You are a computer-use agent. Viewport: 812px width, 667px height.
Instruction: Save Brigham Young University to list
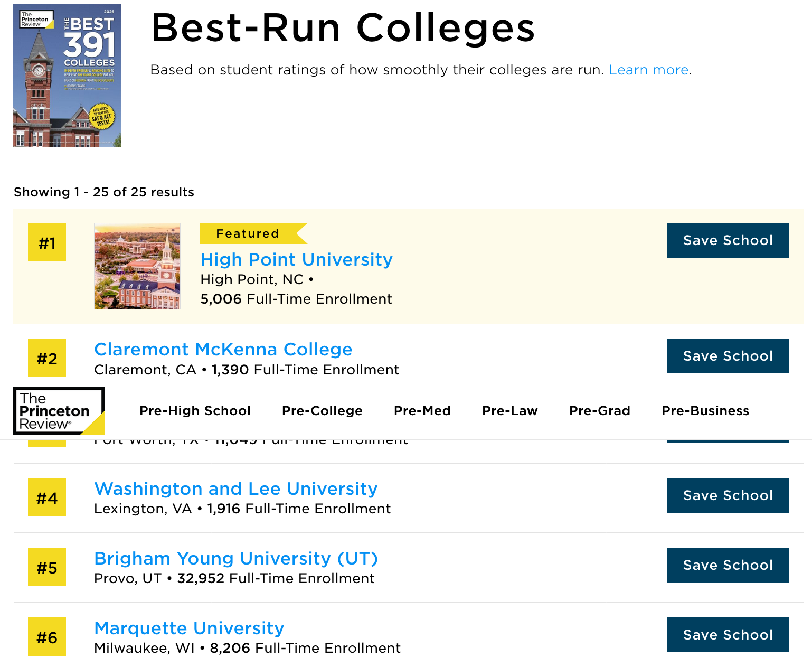[728, 565]
